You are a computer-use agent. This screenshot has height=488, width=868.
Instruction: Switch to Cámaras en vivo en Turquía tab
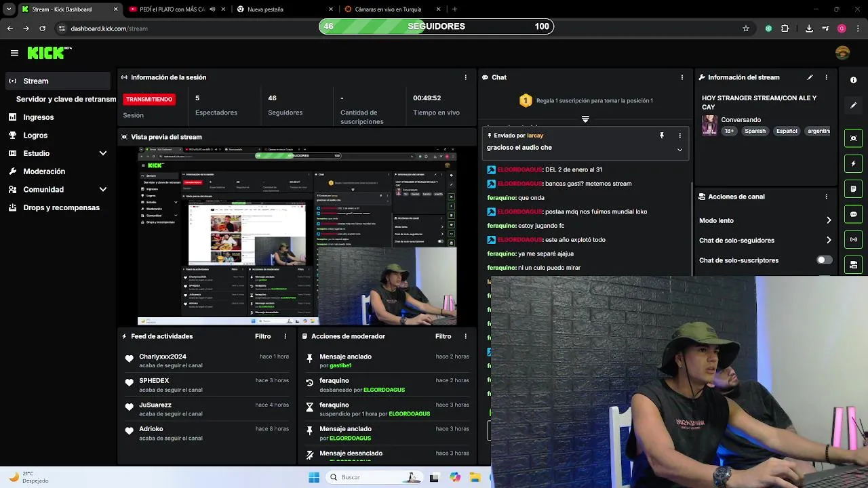[x=389, y=9]
